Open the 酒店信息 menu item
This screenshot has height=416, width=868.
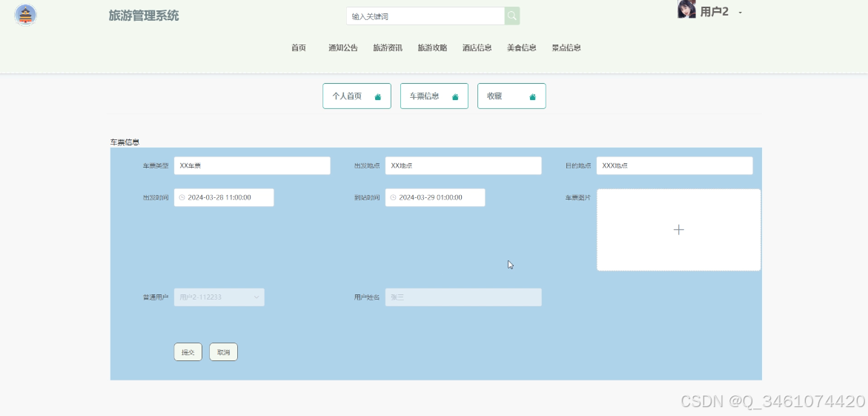click(477, 47)
